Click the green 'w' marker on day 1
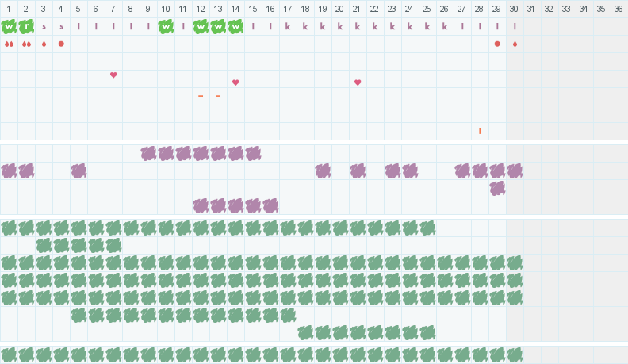The image size is (628, 364). coord(9,26)
